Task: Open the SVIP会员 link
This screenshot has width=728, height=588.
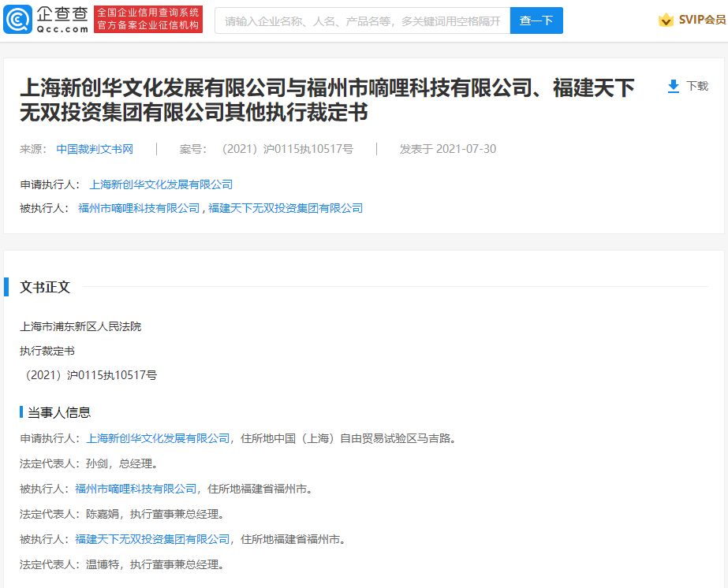Action: [702, 20]
